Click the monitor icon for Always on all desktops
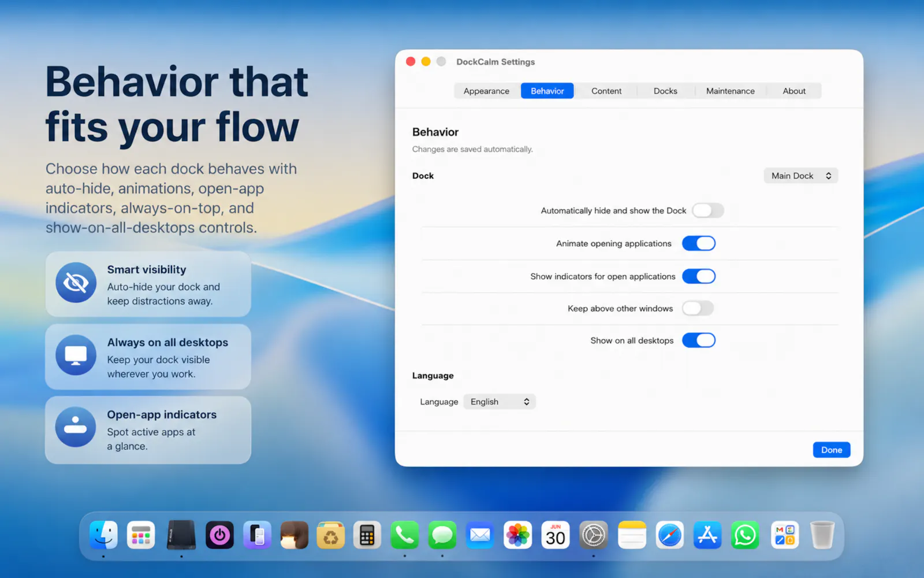The image size is (924, 578). 76,355
